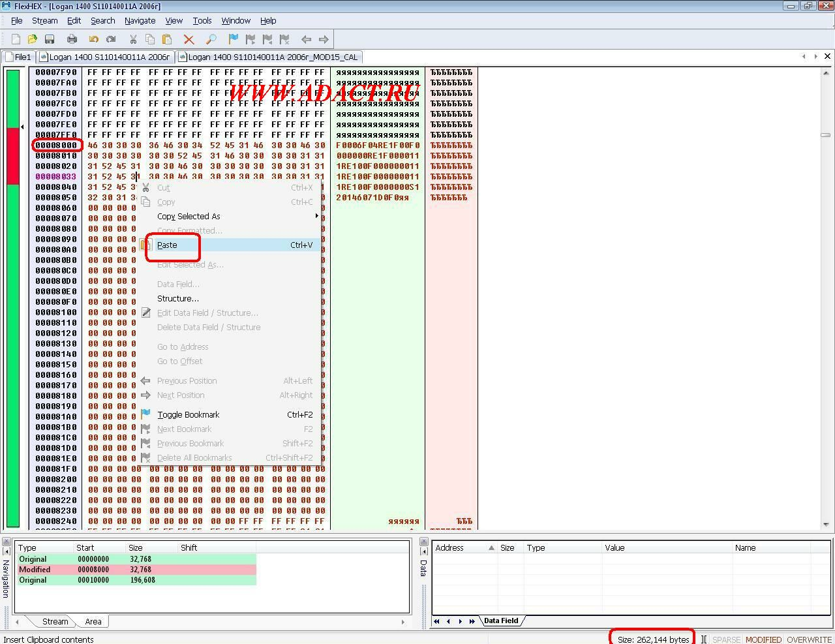Open the Help menu
Viewport: 835px width, 644px height.
pyautogui.click(x=268, y=20)
